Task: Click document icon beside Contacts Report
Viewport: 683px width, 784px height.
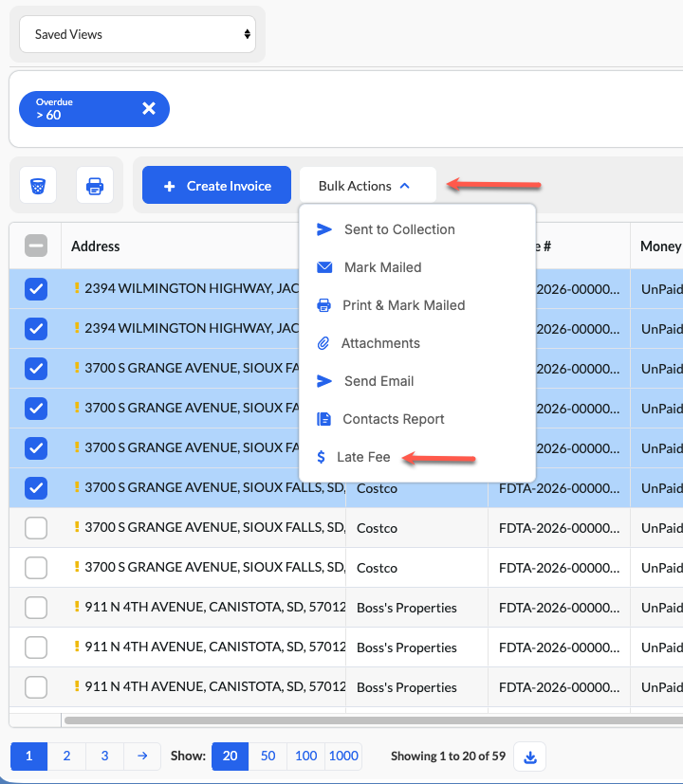Action: click(323, 419)
